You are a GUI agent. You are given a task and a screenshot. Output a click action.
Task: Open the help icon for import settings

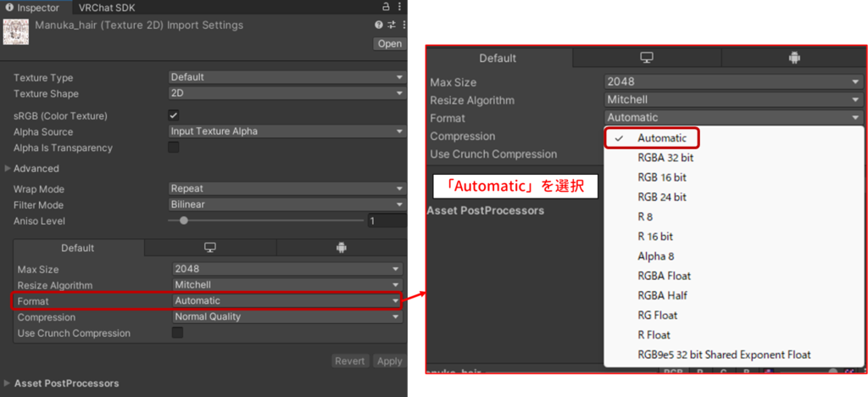click(x=379, y=25)
